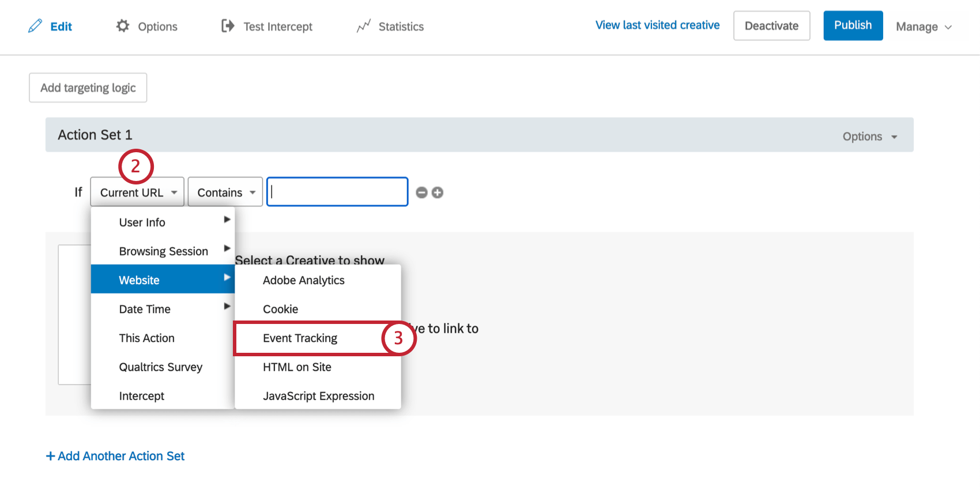The image size is (980, 490).
Task: Expand the Manage dropdown menu
Action: [x=924, y=27]
